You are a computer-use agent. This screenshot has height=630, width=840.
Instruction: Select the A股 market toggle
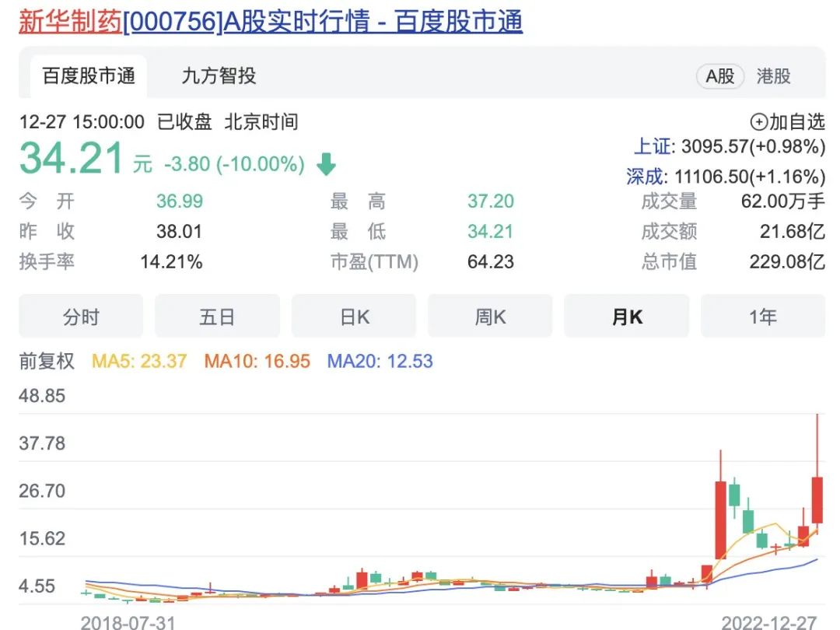[x=720, y=76]
